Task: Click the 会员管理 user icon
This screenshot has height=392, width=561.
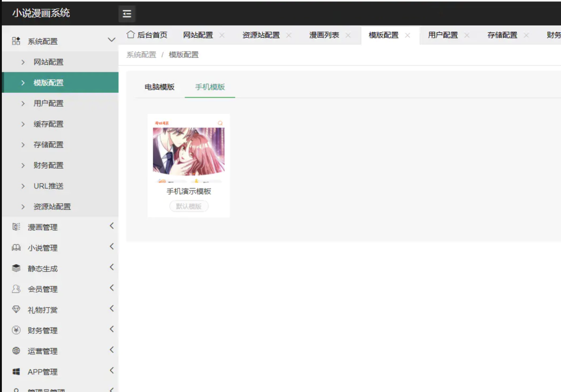Action: [16, 289]
